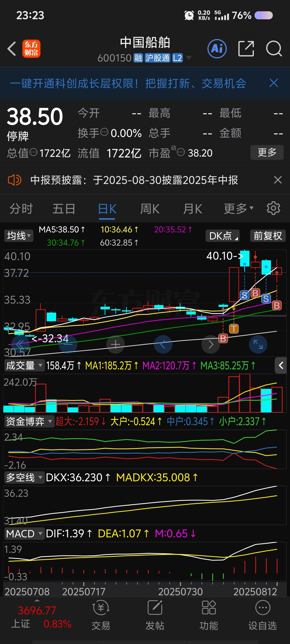Open the MACD indicator dropdown

click(x=24, y=534)
